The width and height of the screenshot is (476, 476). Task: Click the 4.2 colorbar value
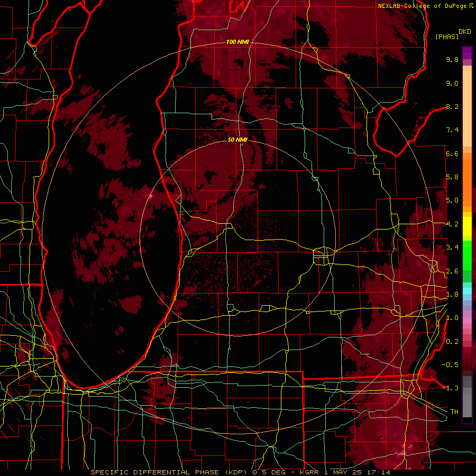[452, 224]
